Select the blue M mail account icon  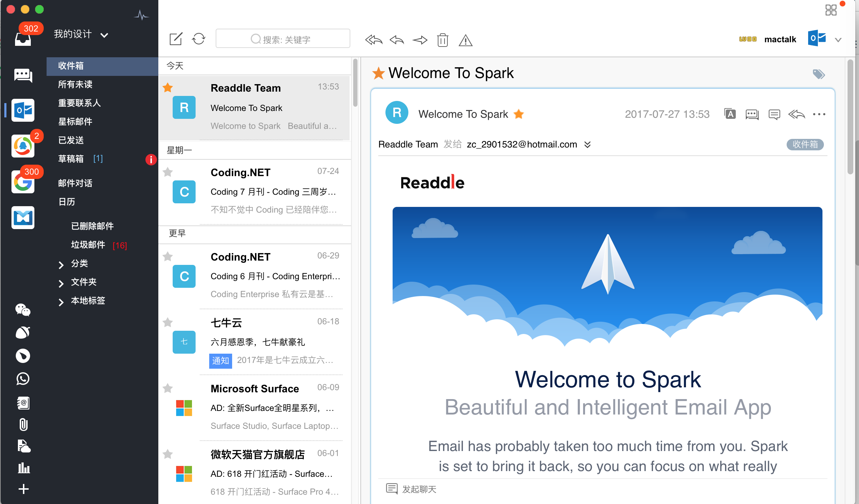click(x=23, y=218)
